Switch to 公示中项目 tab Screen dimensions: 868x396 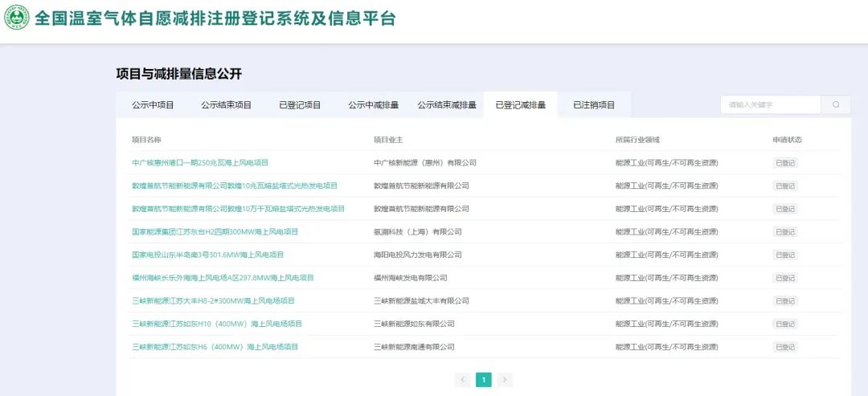click(153, 105)
